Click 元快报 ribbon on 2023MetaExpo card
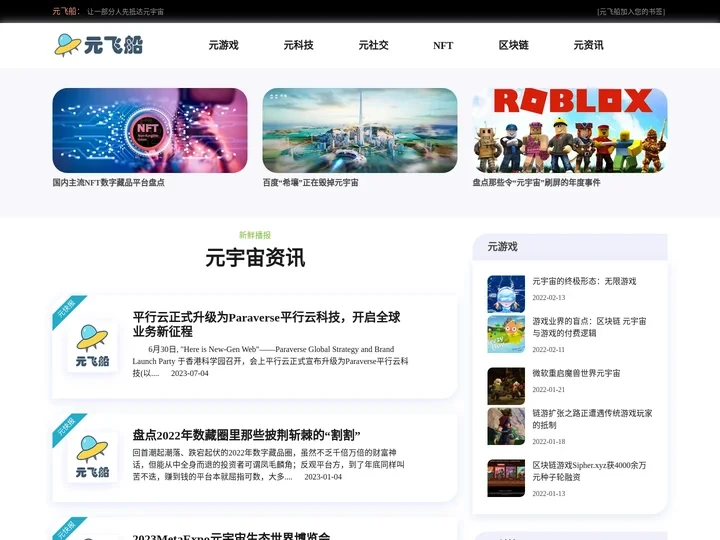720x540 pixels. tap(67, 529)
